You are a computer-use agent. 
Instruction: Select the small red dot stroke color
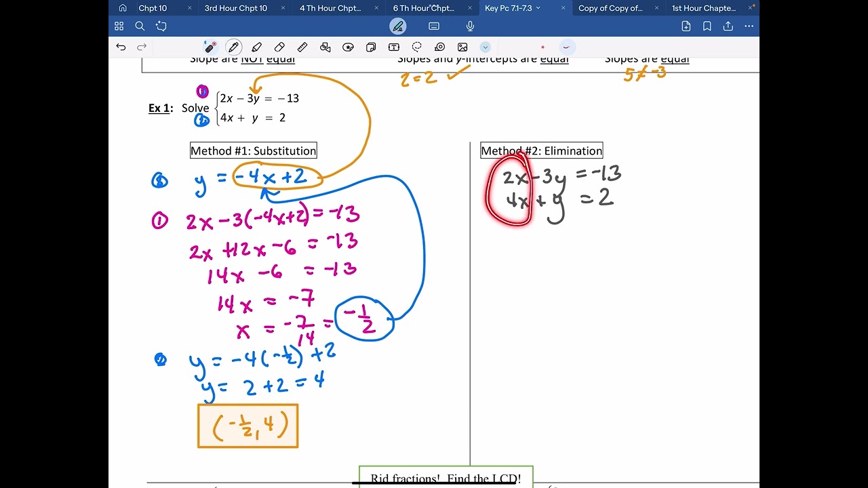coord(542,47)
